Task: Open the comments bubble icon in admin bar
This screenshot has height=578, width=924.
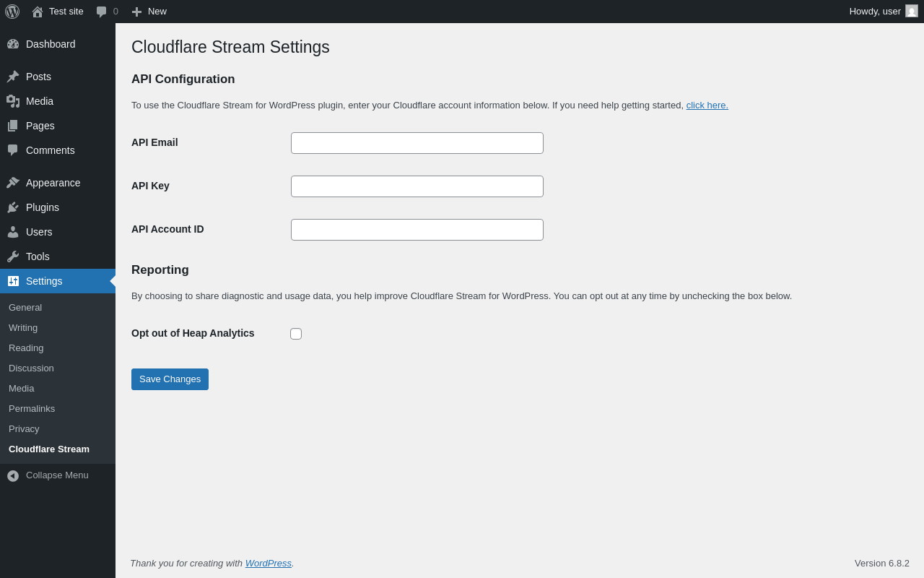Action: tap(101, 12)
